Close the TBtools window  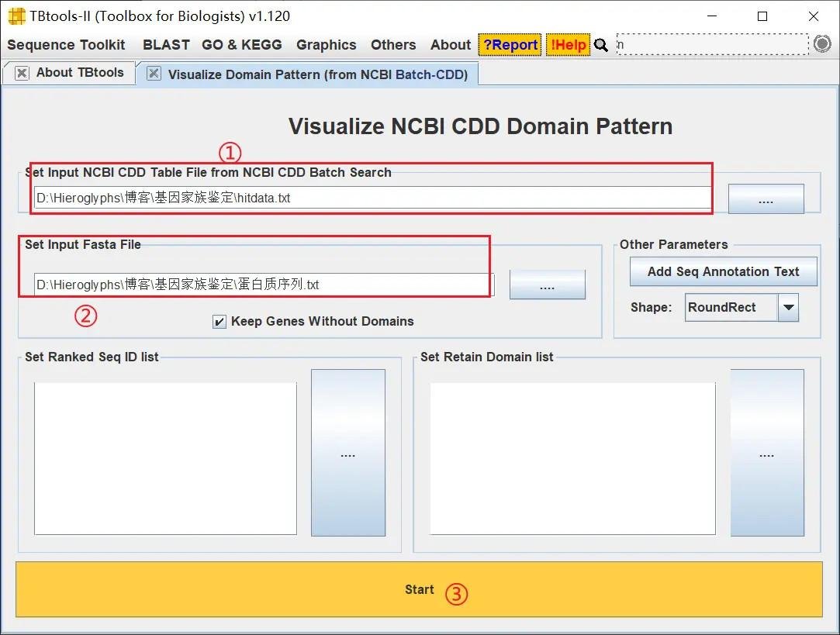tap(813, 16)
